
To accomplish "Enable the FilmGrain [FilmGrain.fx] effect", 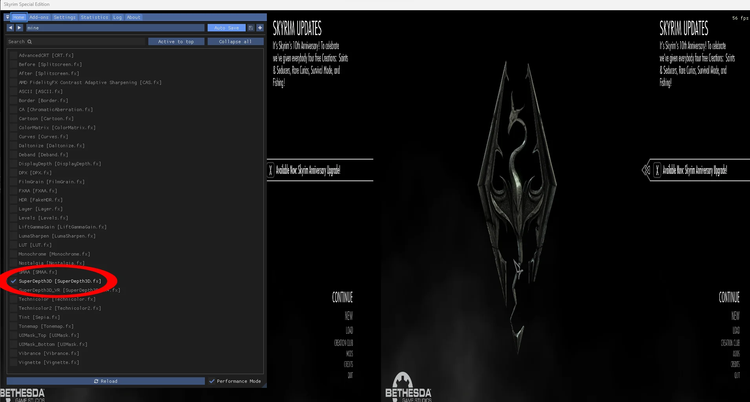I will pos(13,181).
